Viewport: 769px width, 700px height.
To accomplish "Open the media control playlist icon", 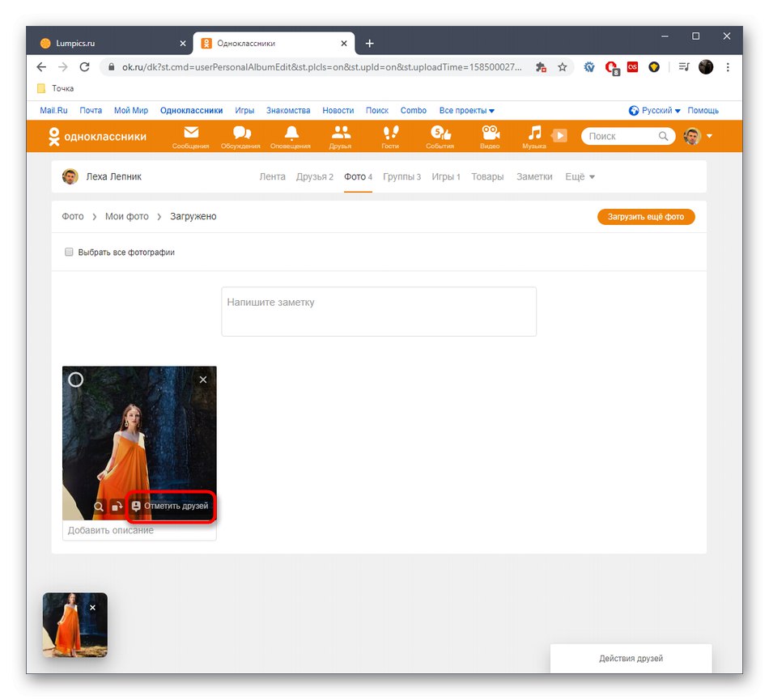I will click(x=684, y=67).
